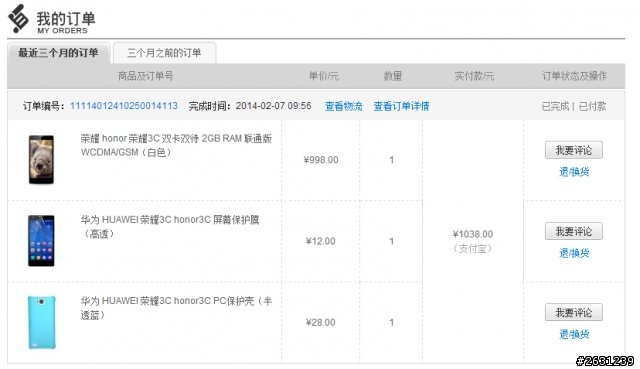Click the 我的订单 page heading

tap(66, 19)
